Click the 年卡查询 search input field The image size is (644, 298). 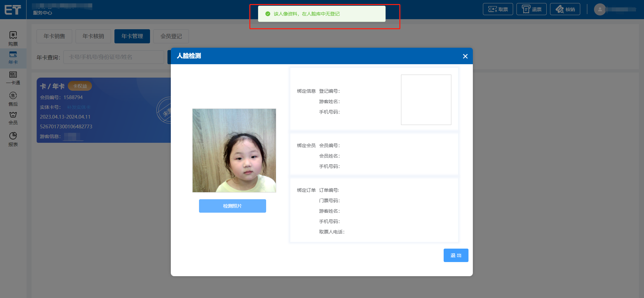pos(113,57)
